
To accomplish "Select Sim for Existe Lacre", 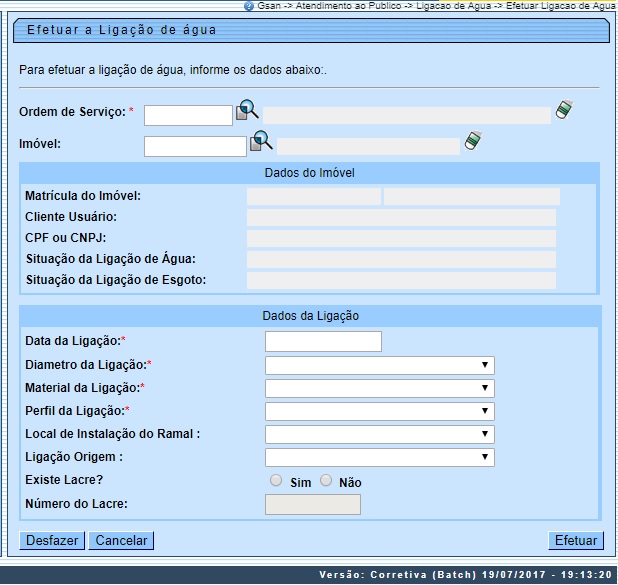I will 276,480.
